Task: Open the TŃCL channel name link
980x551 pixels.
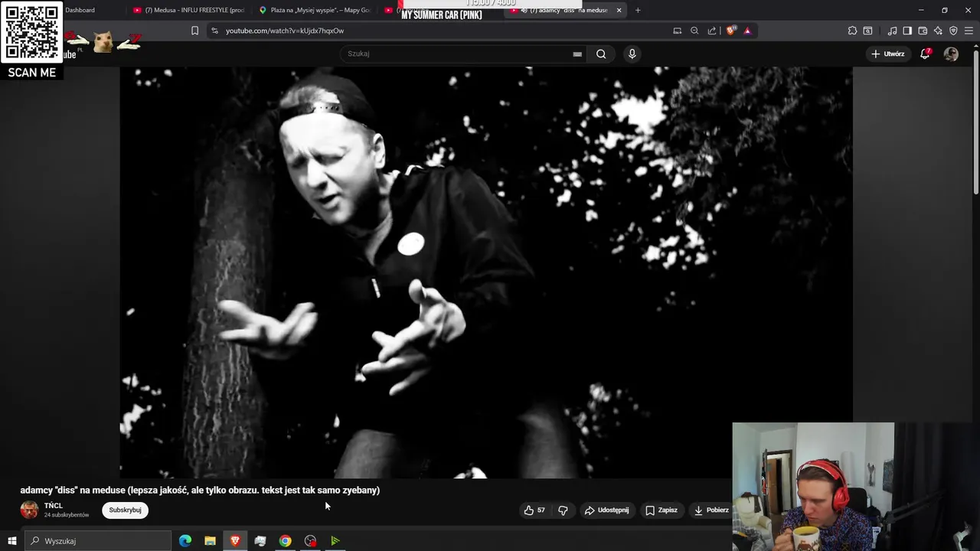Action: 54,506
